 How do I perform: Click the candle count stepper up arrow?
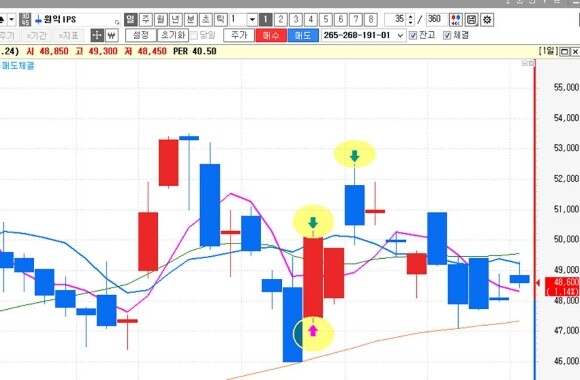pos(410,17)
